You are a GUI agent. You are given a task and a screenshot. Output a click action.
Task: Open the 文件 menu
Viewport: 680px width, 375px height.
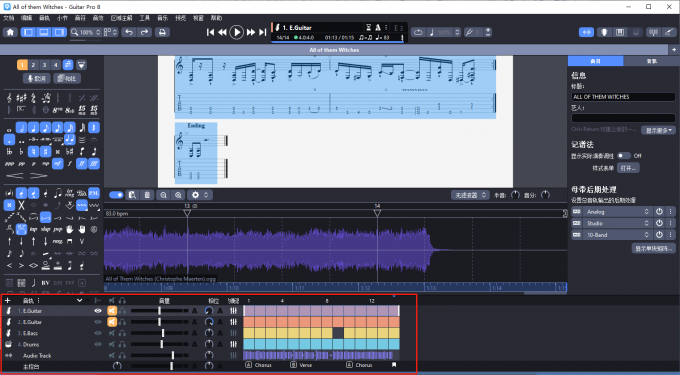pos(9,18)
